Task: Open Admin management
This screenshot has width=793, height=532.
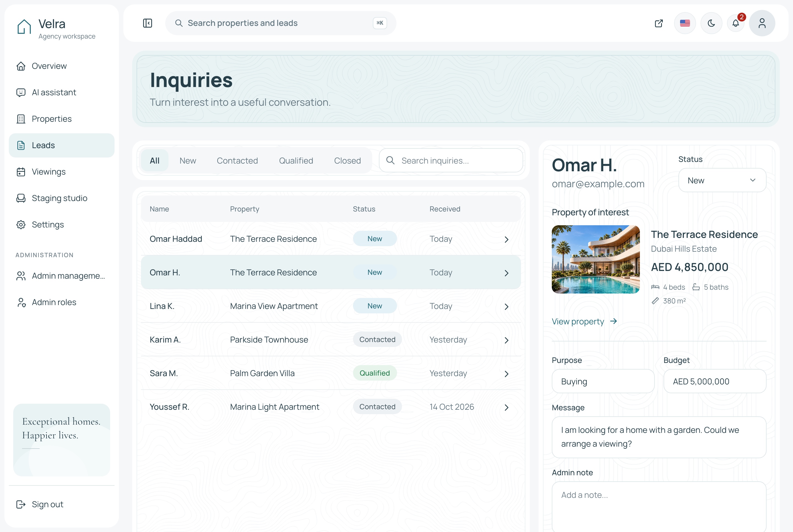Action: pos(61,276)
